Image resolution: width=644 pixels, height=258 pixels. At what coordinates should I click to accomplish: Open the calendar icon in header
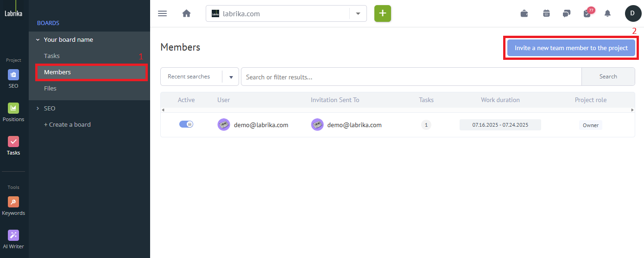(546, 13)
